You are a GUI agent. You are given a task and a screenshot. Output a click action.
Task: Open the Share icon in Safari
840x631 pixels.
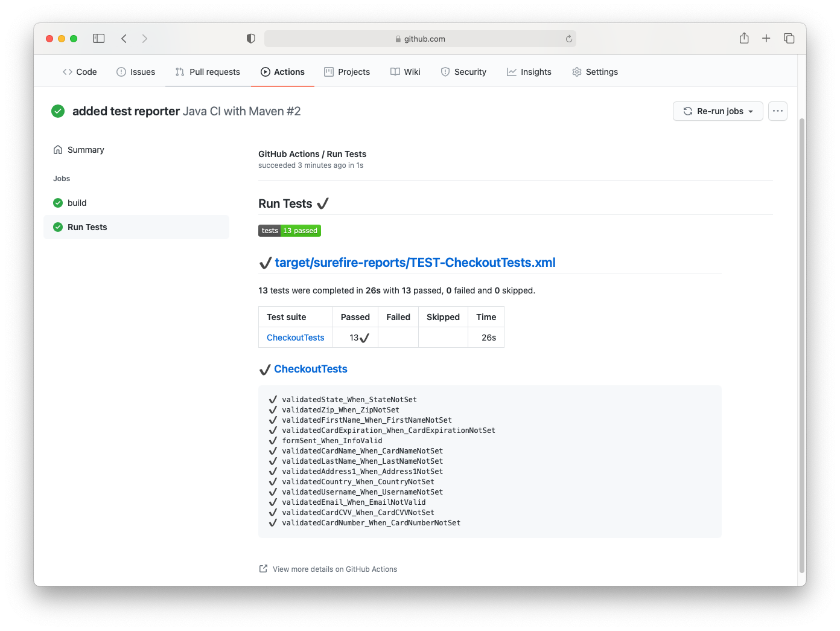[x=744, y=38]
